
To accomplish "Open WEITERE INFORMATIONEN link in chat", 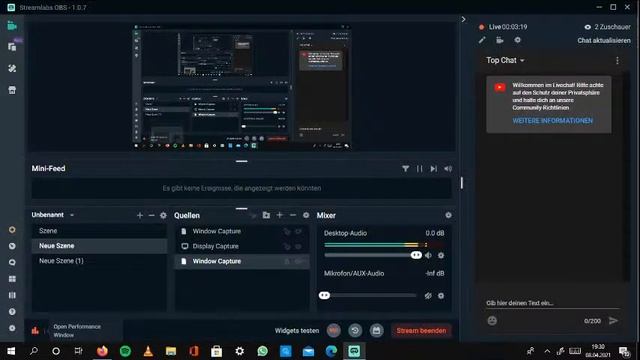I will point(553,121).
